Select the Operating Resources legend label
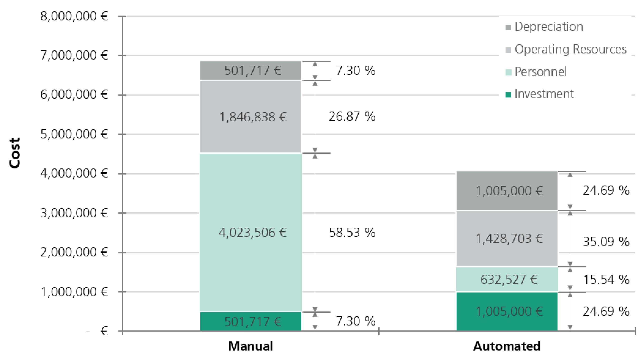This screenshot has height=358, width=644. (x=571, y=49)
